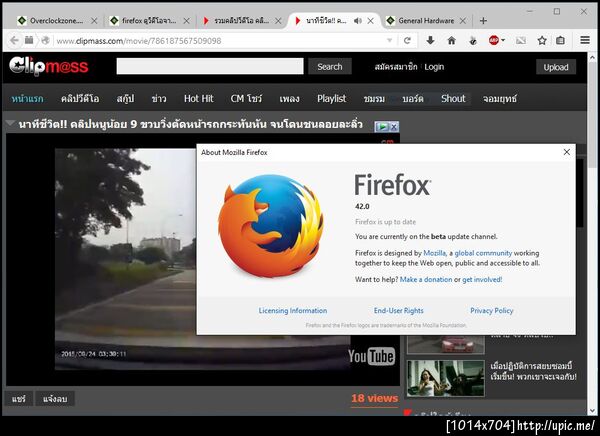Open the 'เมื่อปฏิบัติการสยบซอมบี้' video title
Screen dimensions: 600x436
(x=533, y=371)
